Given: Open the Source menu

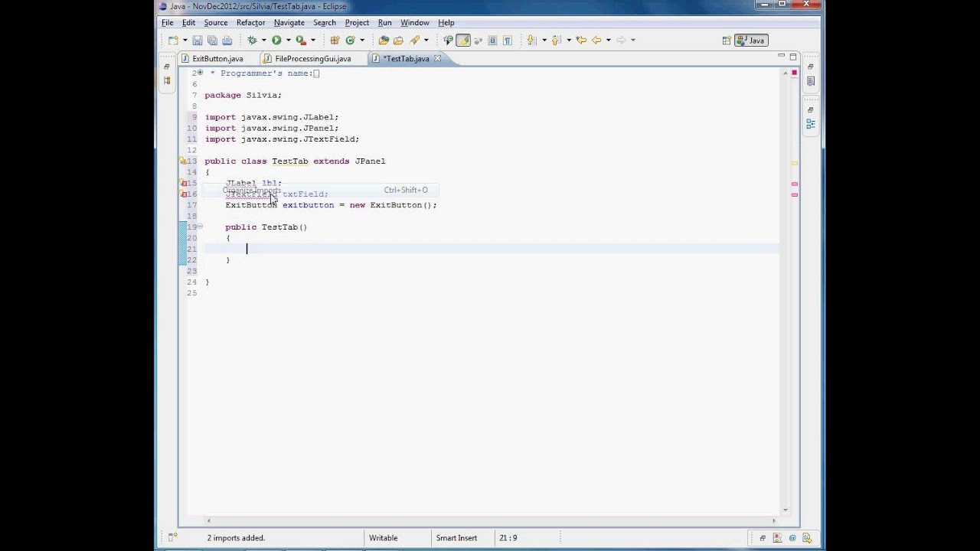Looking at the screenshot, I should coord(216,23).
